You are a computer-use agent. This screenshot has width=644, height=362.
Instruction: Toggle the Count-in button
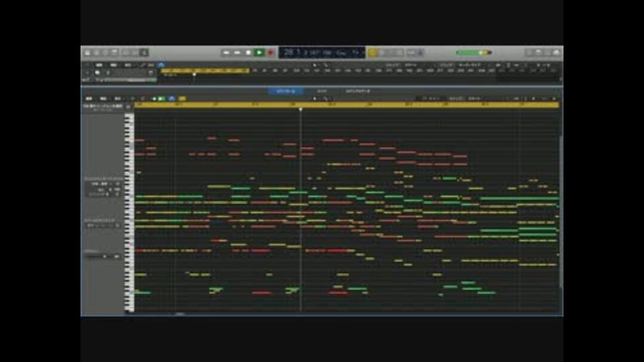point(411,52)
